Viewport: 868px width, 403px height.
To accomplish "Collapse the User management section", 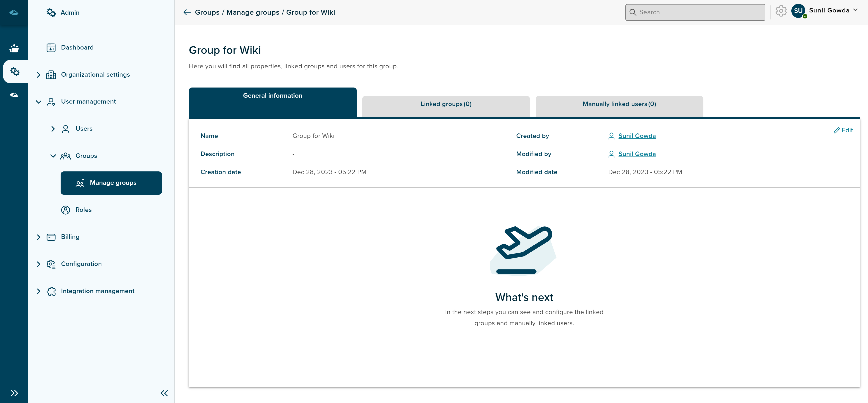I will pyautogui.click(x=39, y=101).
